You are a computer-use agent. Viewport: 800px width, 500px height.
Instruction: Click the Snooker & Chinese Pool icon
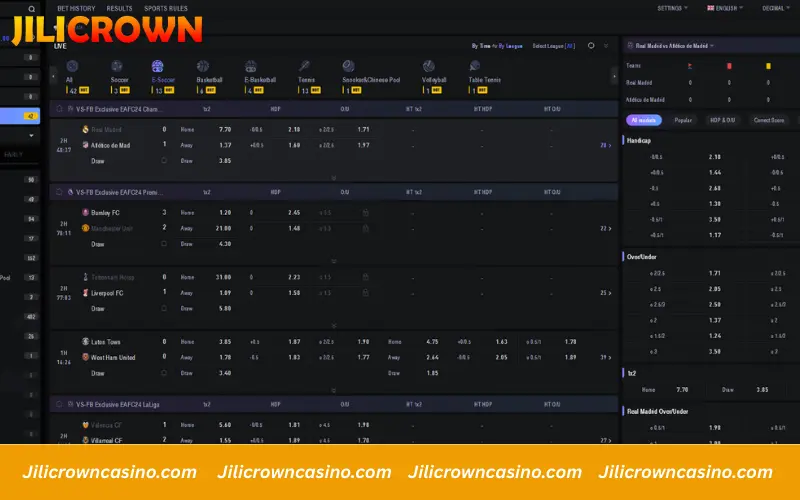tap(348, 68)
